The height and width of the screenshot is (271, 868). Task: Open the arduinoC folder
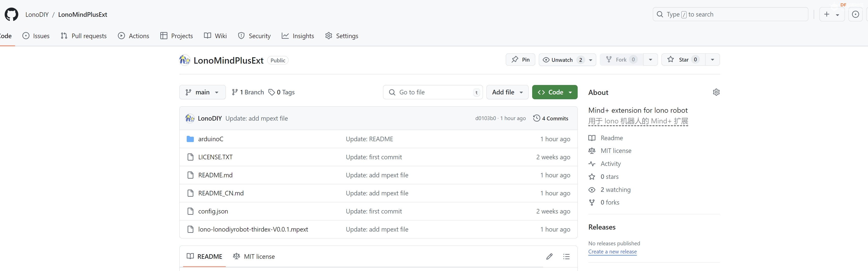point(211,139)
